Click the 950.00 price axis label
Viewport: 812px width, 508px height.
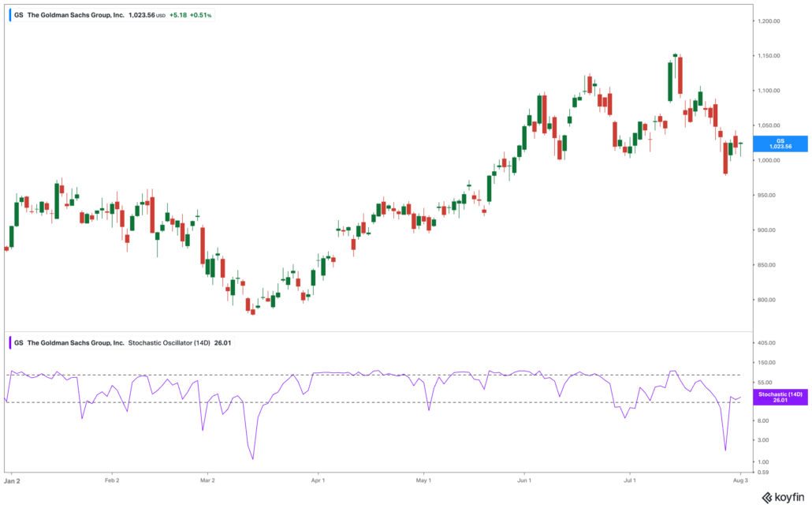click(766, 196)
